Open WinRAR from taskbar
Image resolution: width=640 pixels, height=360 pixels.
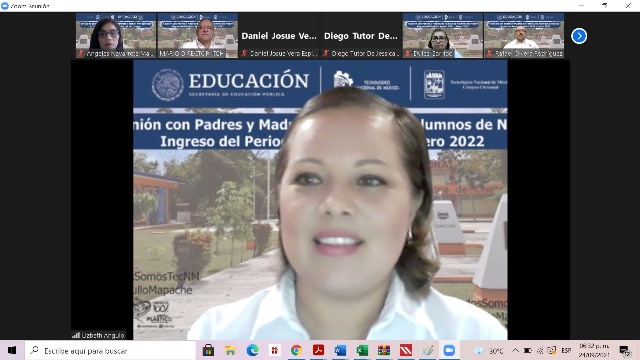[x=384, y=350]
